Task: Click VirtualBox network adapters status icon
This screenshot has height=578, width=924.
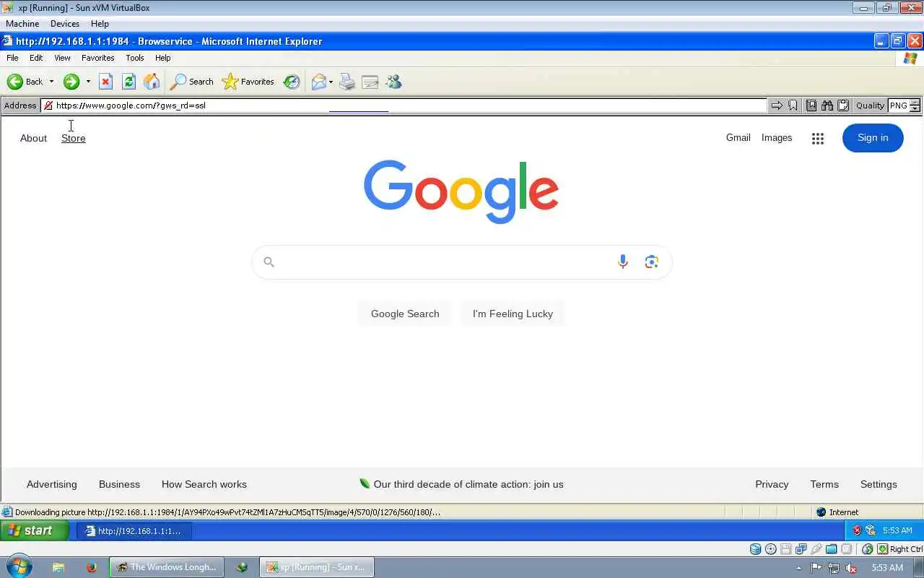Action: tap(801, 549)
